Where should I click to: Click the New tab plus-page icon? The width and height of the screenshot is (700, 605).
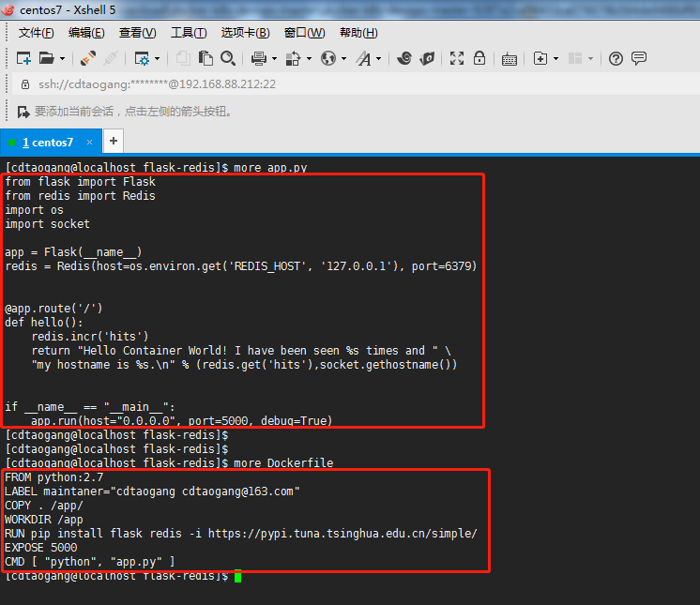click(540, 58)
